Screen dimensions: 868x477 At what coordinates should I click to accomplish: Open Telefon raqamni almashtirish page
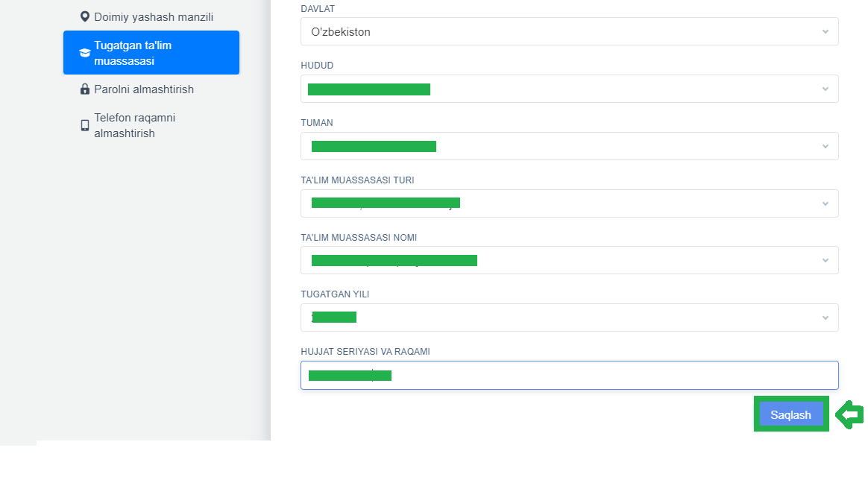pos(134,126)
